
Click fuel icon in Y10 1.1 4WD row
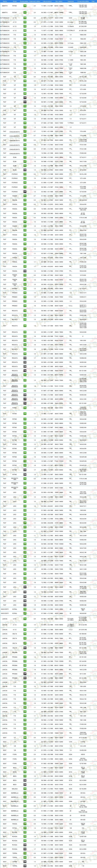click(25, 60)
